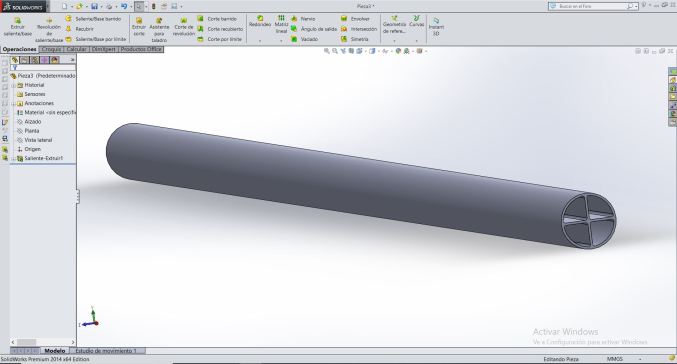Image resolution: width=677 pixels, height=364 pixels.
Task: Expand the Redondeo dropdown arrow
Action: coord(260,41)
